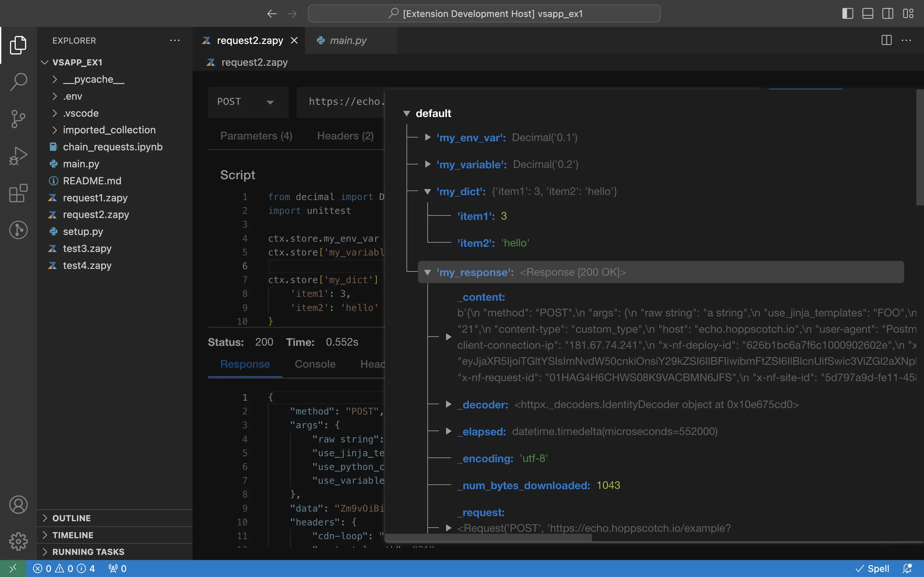Image resolution: width=924 pixels, height=577 pixels.
Task: Toggle the bottom panel visibility
Action: pos(868,14)
